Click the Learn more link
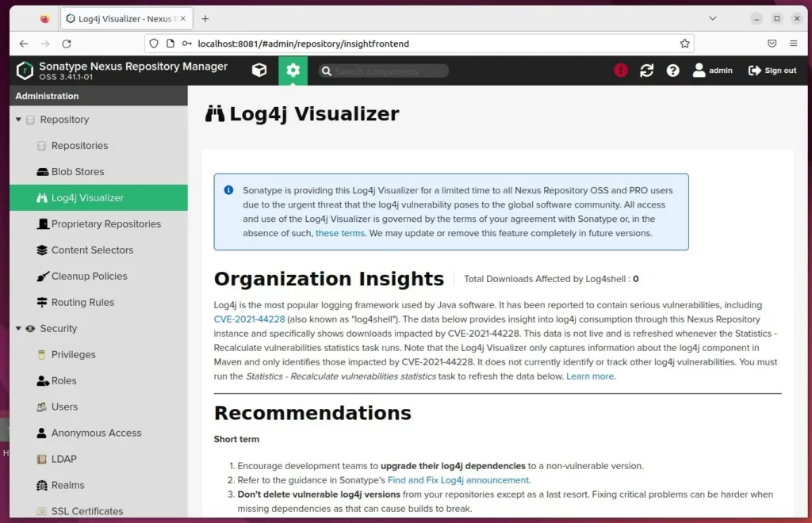The height and width of the screenshot is (523, 812). [590, 376]
